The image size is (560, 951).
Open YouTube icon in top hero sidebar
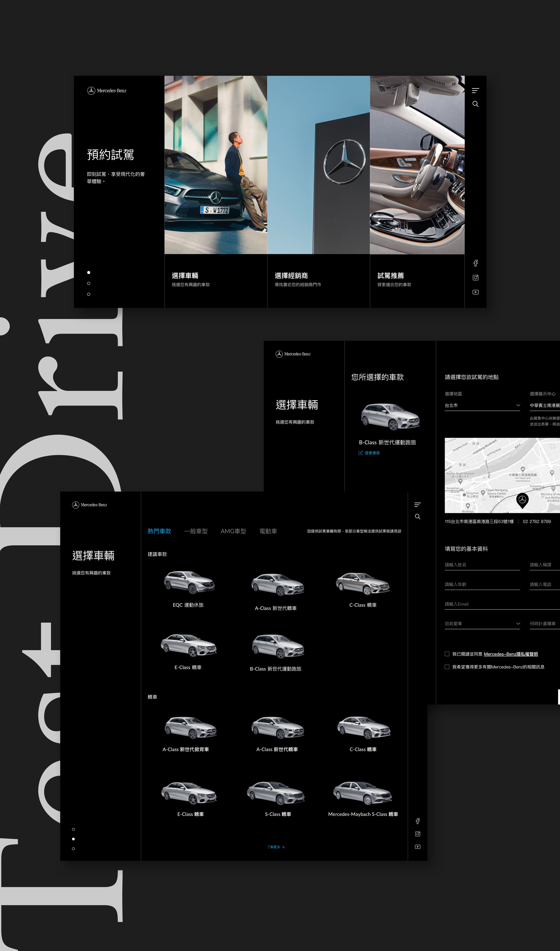pyautogui.click(x=475, y=292)
